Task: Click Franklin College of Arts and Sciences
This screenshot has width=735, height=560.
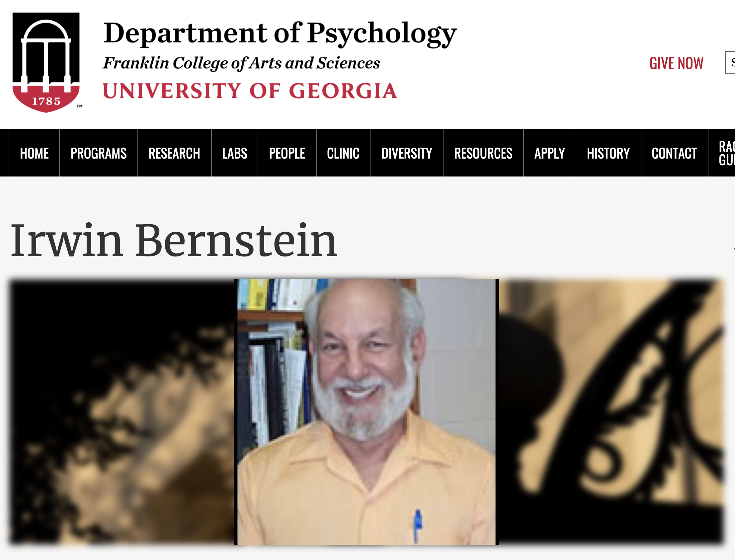Action: coord(241,63)
